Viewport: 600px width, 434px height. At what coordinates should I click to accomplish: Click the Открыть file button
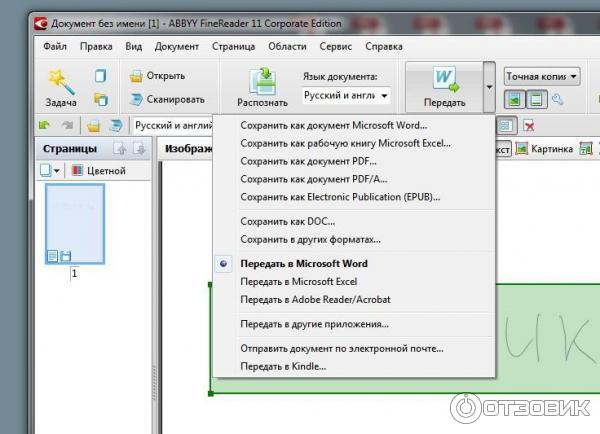158,75
